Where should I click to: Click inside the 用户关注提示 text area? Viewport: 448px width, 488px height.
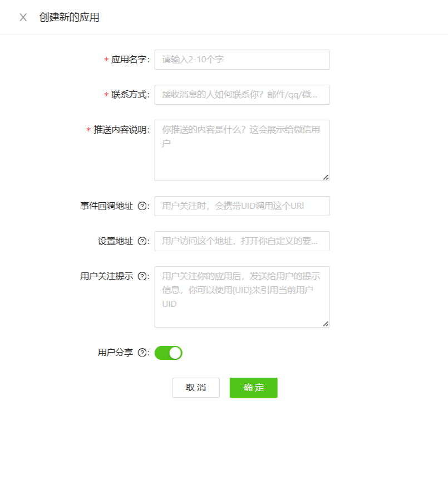(242, 297)
